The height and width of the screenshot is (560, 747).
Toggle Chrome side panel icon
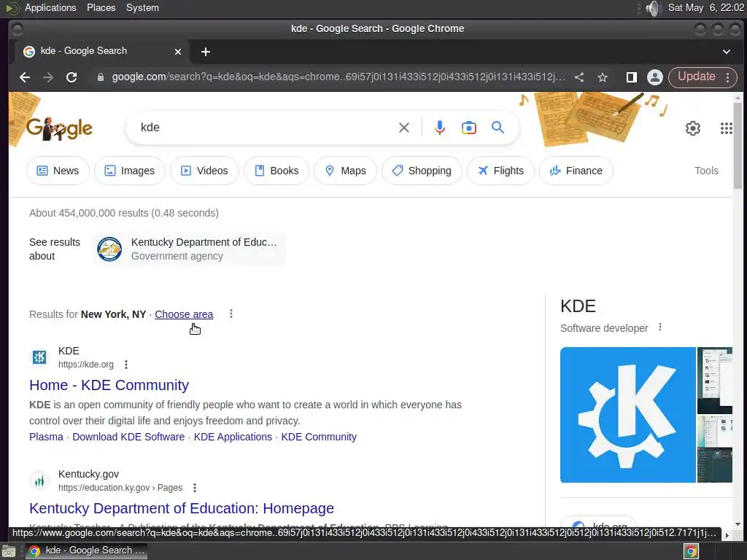pos(632,77)
